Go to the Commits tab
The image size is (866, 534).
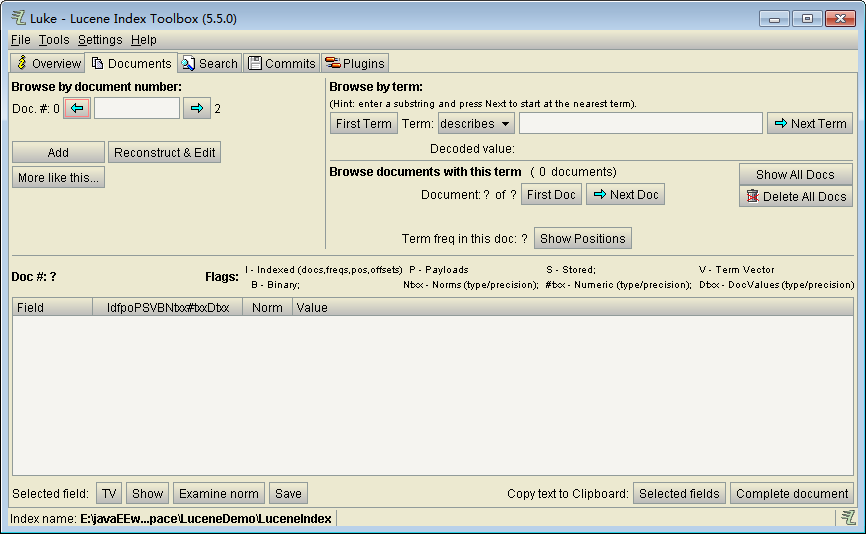282,63
